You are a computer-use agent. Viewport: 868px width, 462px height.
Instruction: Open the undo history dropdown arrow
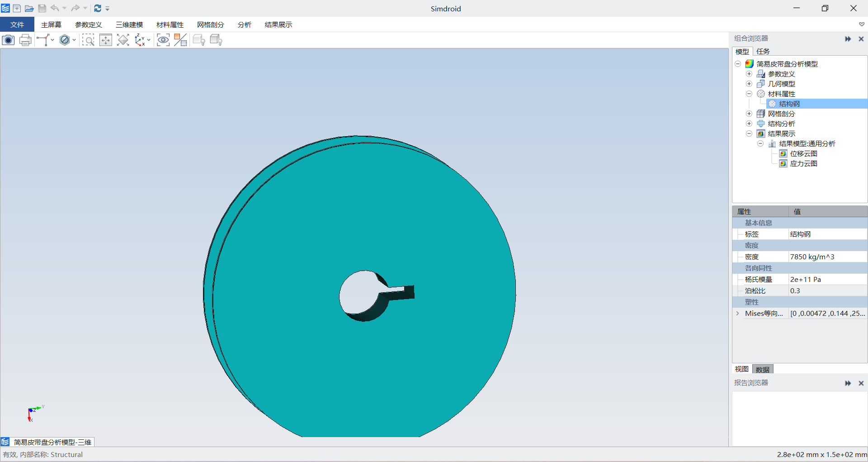pyautogui.click(x=64, y=8)
